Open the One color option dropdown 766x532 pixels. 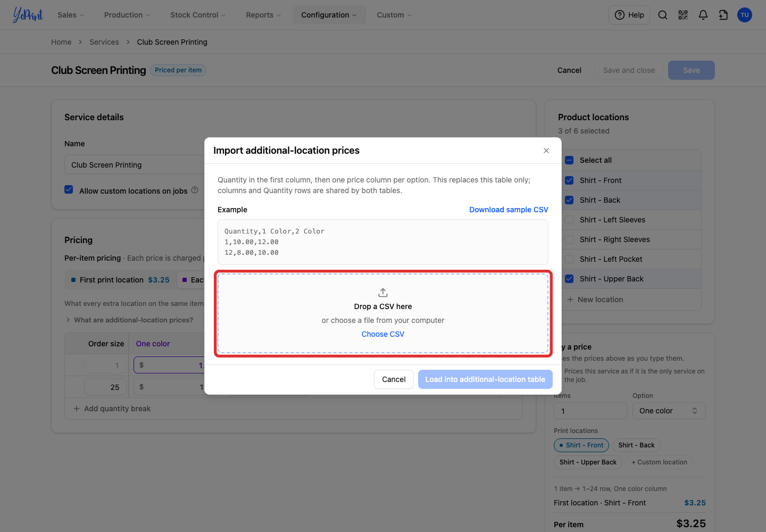click(x=669, y=411)
